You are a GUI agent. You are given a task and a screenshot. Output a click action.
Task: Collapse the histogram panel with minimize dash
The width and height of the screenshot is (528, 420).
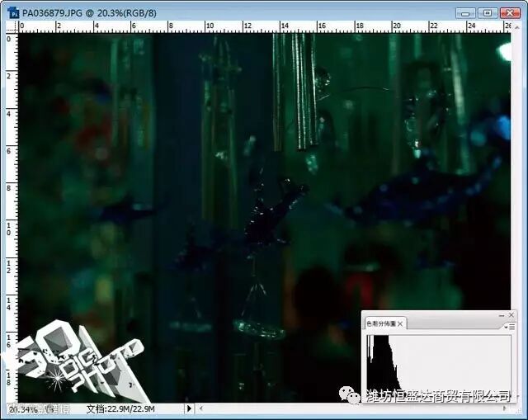[502, 315]
